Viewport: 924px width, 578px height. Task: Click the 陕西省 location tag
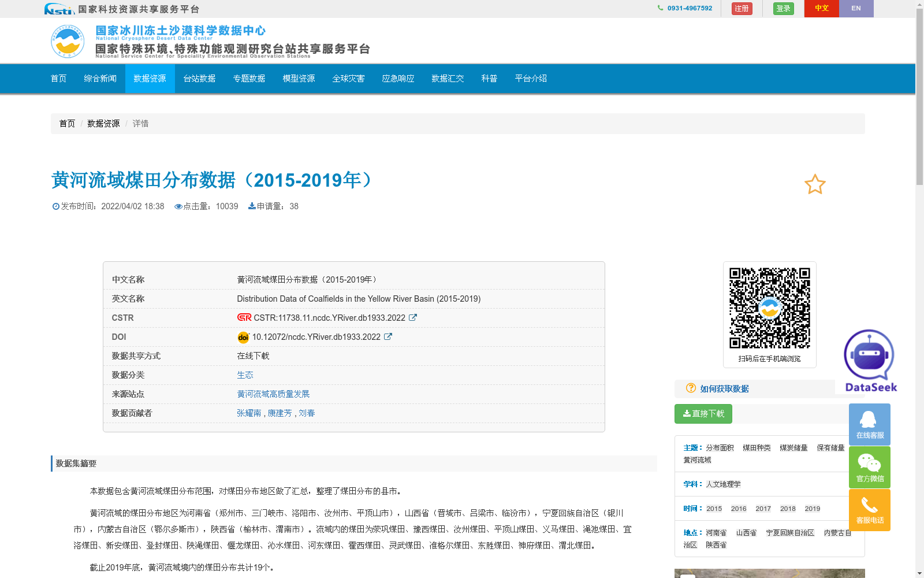[716, 545]
